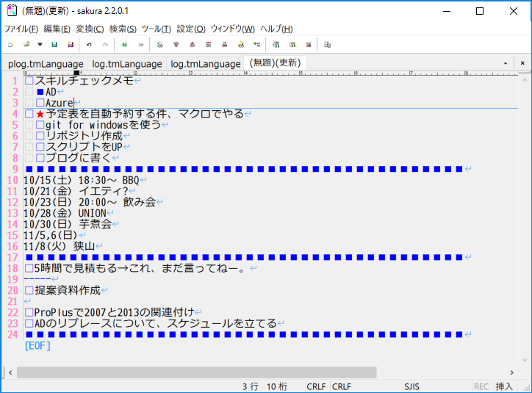Open the replace binoculars icon
The image size is (532, 393).
pyautogui.click(x=209, y=44)
